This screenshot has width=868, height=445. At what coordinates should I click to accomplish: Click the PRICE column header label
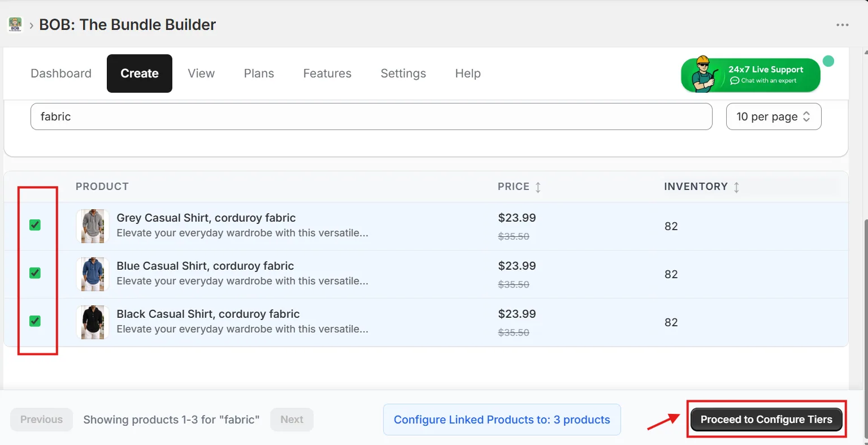(514, 187)
